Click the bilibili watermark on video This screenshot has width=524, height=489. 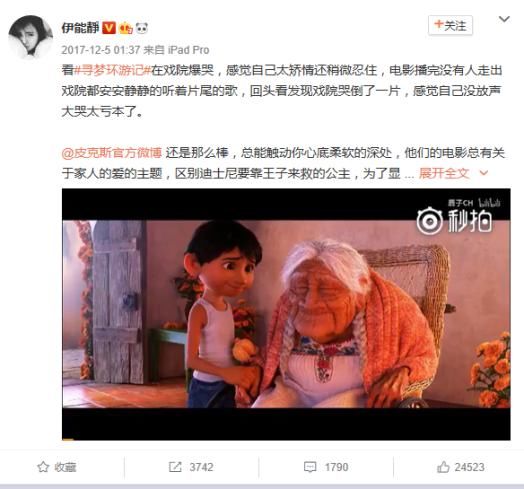tap(489, 203)
